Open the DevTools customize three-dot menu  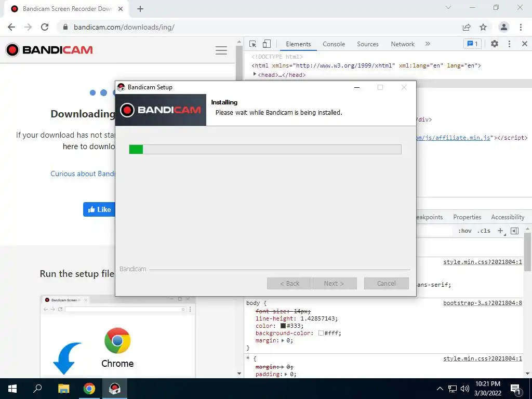coord(509,44)
